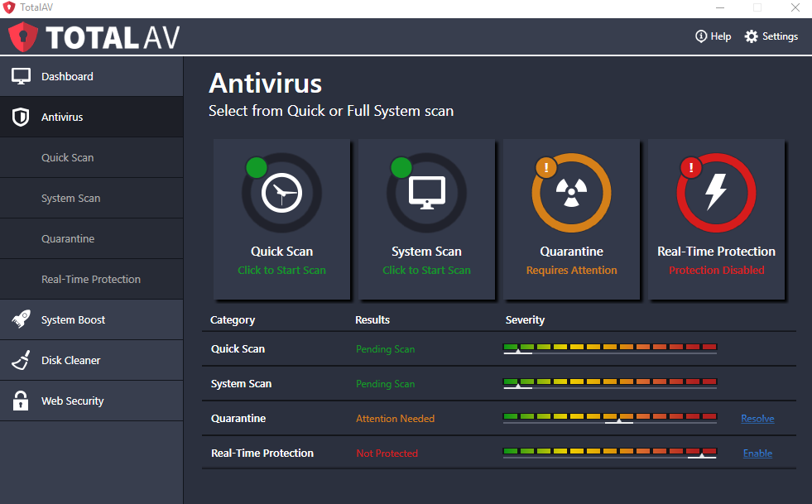Click the Quick Scan severity meter

click(610, 348)
